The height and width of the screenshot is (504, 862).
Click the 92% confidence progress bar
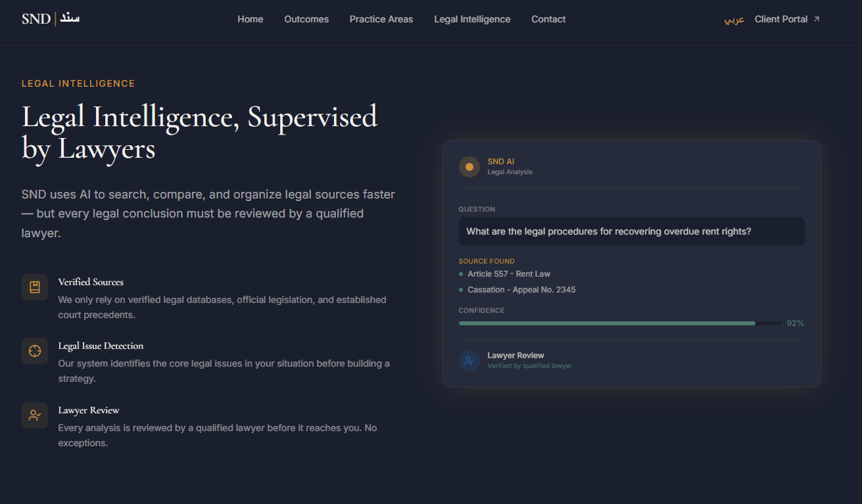pos(620,323)
